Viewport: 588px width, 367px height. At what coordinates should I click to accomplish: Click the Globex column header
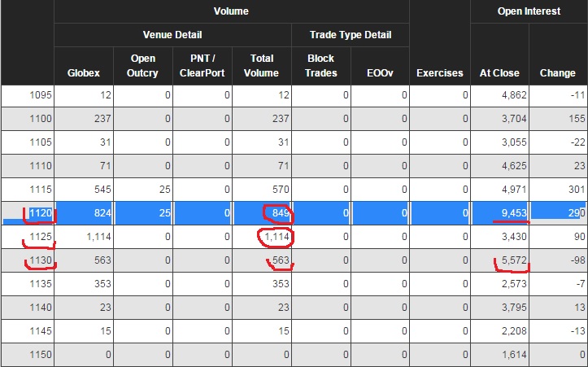tap(83, 72)
